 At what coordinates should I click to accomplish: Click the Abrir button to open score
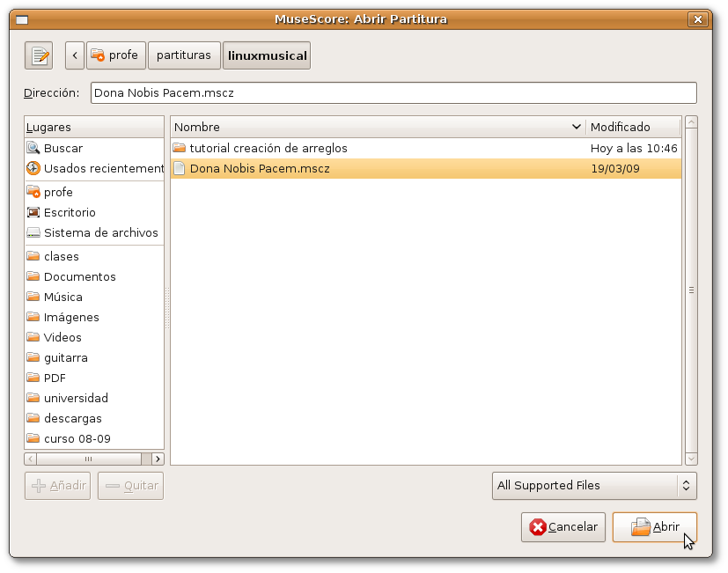click(655, 527)
